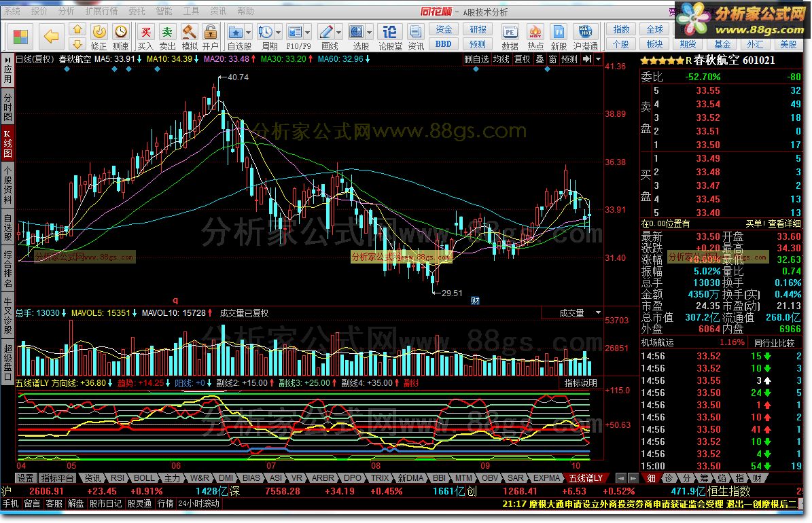
Task: Click 股市日记 in bottom status bar
Action: [x=105, y=503]
